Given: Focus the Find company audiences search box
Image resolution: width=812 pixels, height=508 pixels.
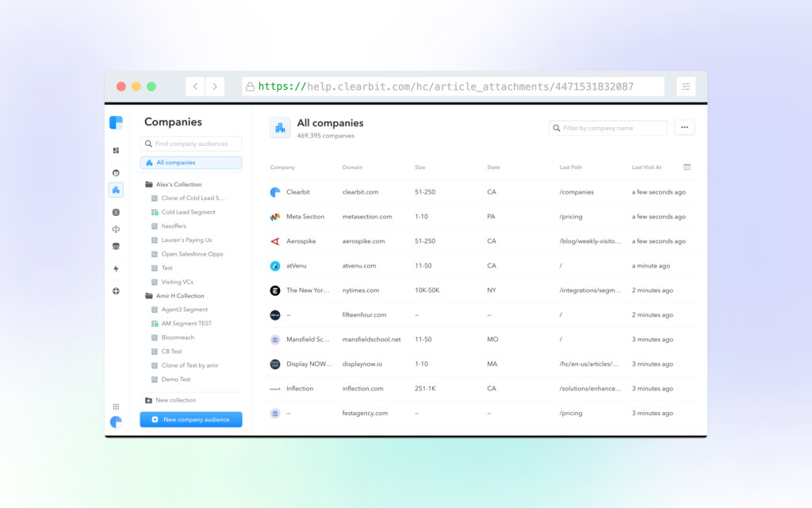Looking at the screenshot, I should tap(191, 144).
